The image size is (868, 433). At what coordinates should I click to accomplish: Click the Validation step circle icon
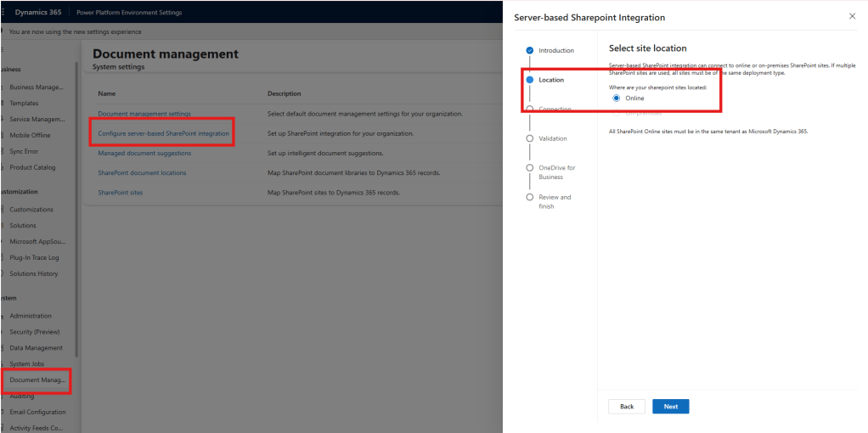pyautogui.click(x=530, y=138)
